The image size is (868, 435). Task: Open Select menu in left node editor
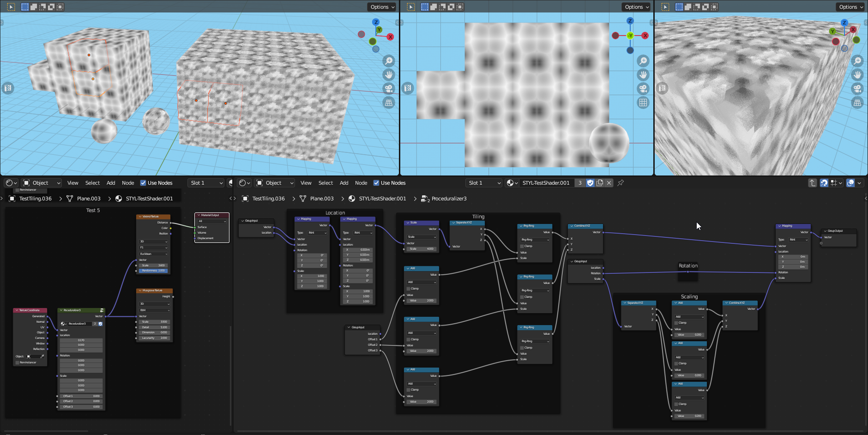click(92, 183)
